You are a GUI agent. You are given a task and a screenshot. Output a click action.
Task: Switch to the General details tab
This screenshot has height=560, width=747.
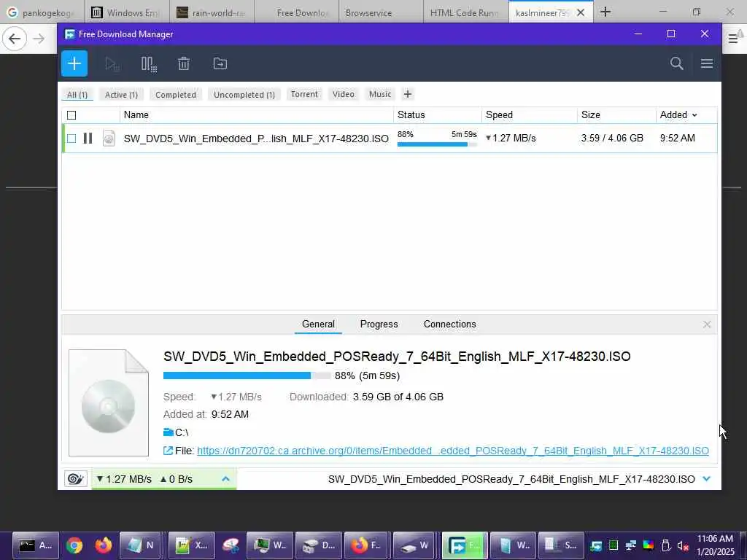318,324
